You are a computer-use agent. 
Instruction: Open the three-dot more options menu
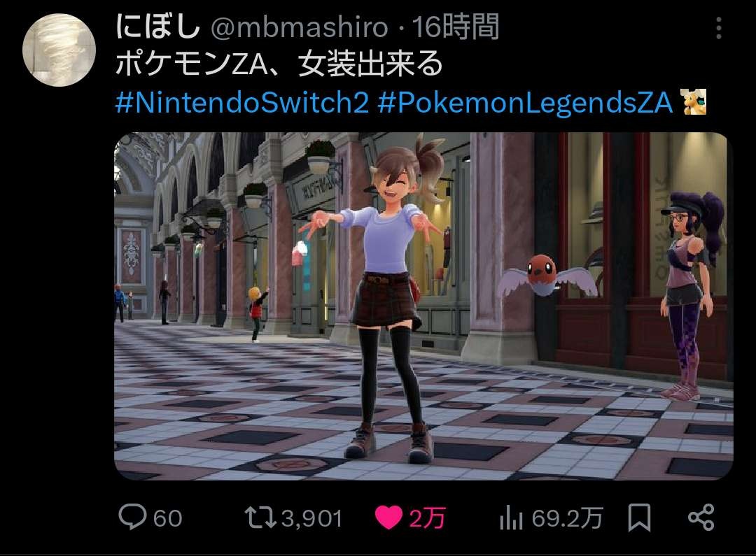point(719,28)
